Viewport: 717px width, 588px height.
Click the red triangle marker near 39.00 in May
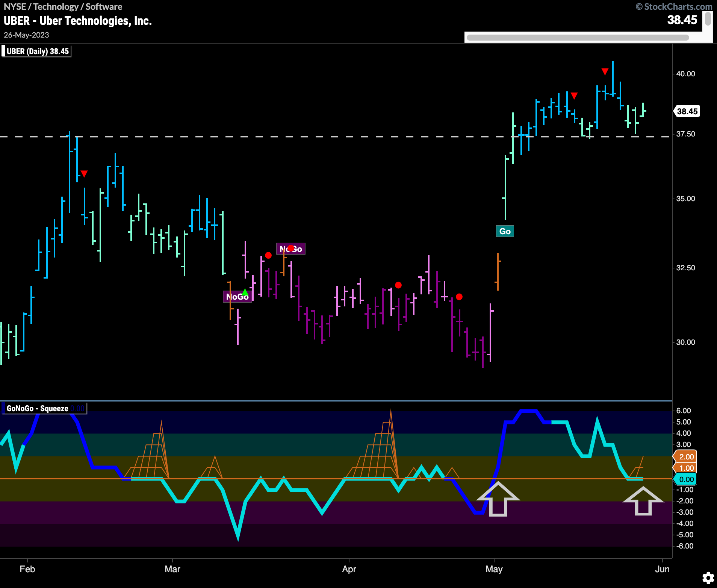(x=574, y=96)
